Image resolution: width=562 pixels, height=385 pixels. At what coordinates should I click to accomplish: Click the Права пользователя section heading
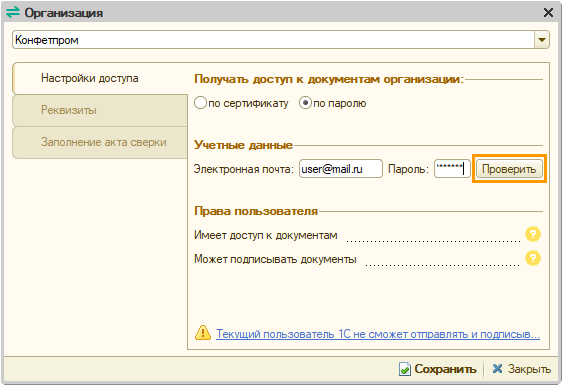tap(256, 211)
